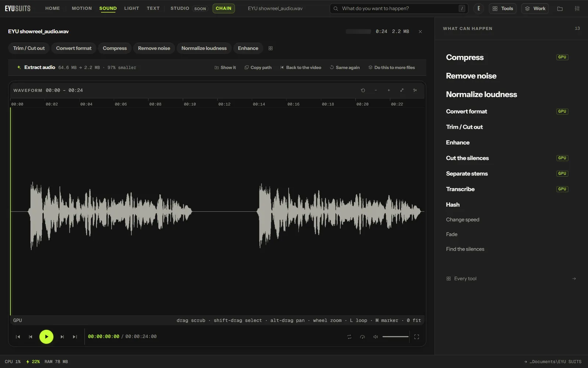Screen dimensions: 588x368
Task: Toggle the CHAIN button
Action: [223, 8]
